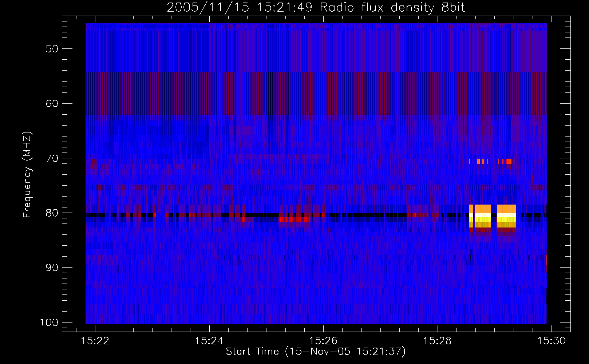This screenshot has width=589, height=364.
Task: Click the x-axis time label '15:26'
Action: coord(323,341)
